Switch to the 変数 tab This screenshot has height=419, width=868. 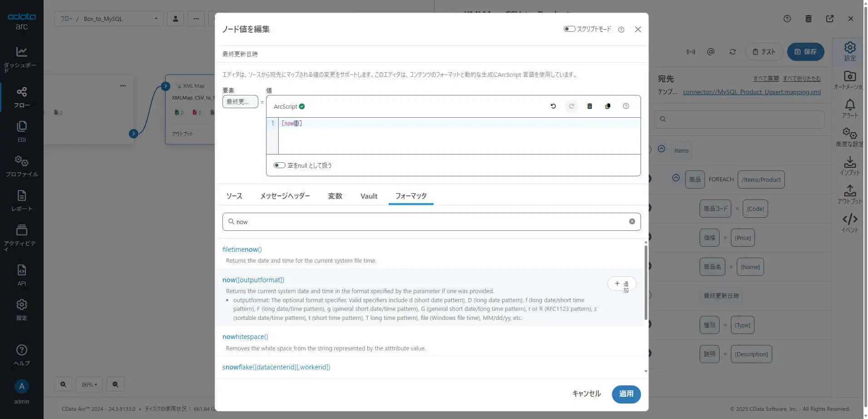pos(335,196)
